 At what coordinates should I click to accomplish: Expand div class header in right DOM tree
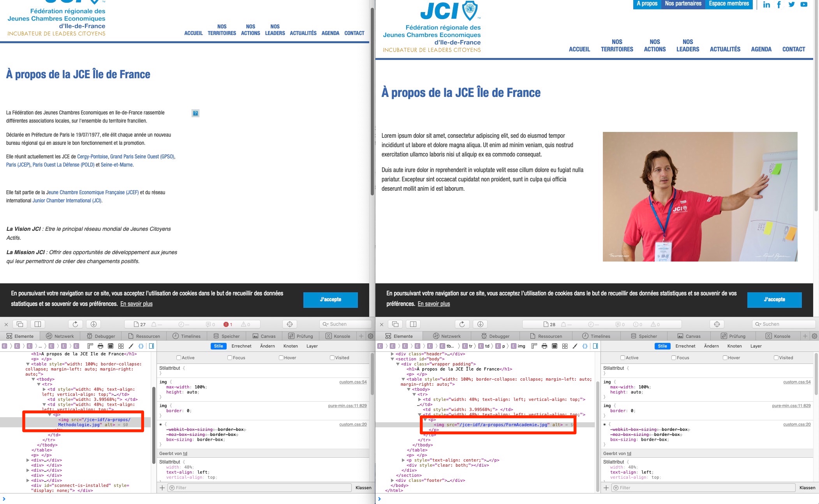pos(392,354)
